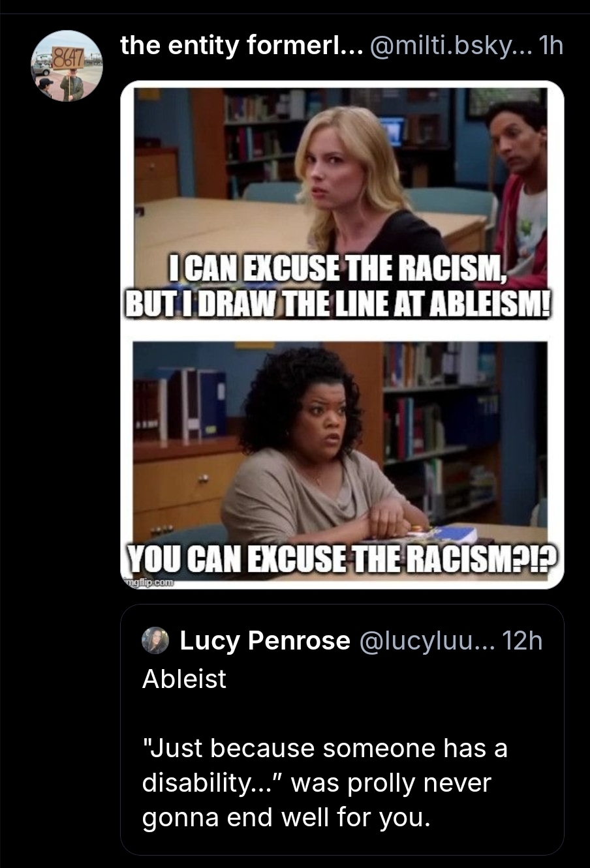Click the 'Ableist' text in quoted post
Screen dimensions: 590x868
pos(184,679)
